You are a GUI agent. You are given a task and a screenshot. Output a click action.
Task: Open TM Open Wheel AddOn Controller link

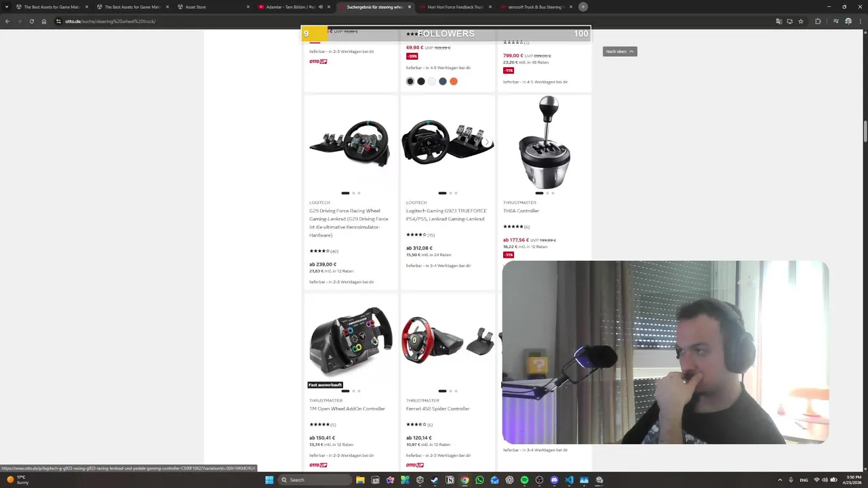pyautogui.click(x=347, y=409)
